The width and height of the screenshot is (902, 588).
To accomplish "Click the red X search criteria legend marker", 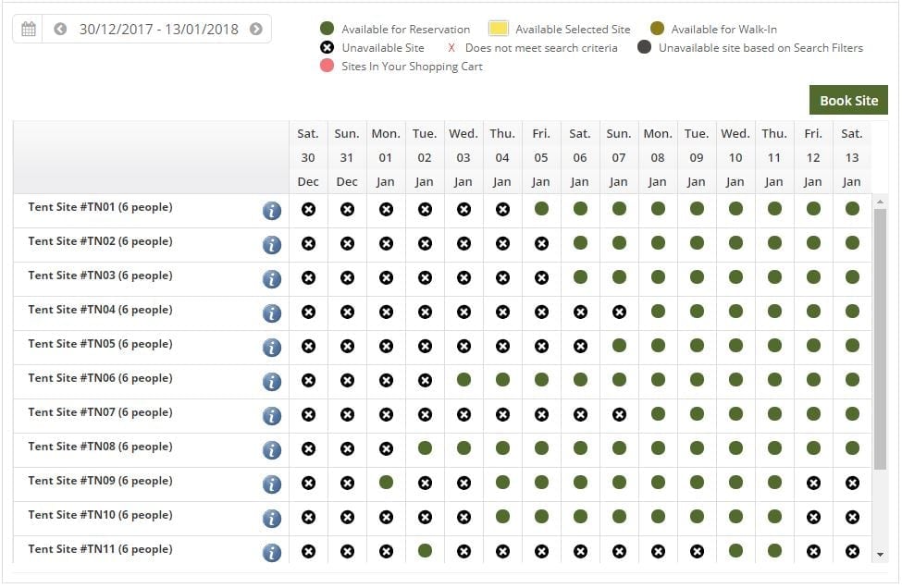I will coord(451,48).
